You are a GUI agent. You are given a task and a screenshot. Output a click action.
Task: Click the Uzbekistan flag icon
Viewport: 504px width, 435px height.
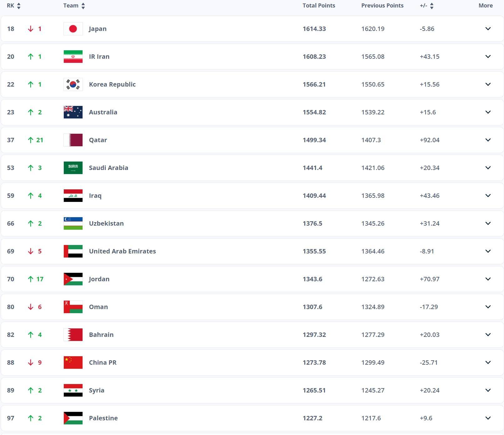[x=73, y=223]
